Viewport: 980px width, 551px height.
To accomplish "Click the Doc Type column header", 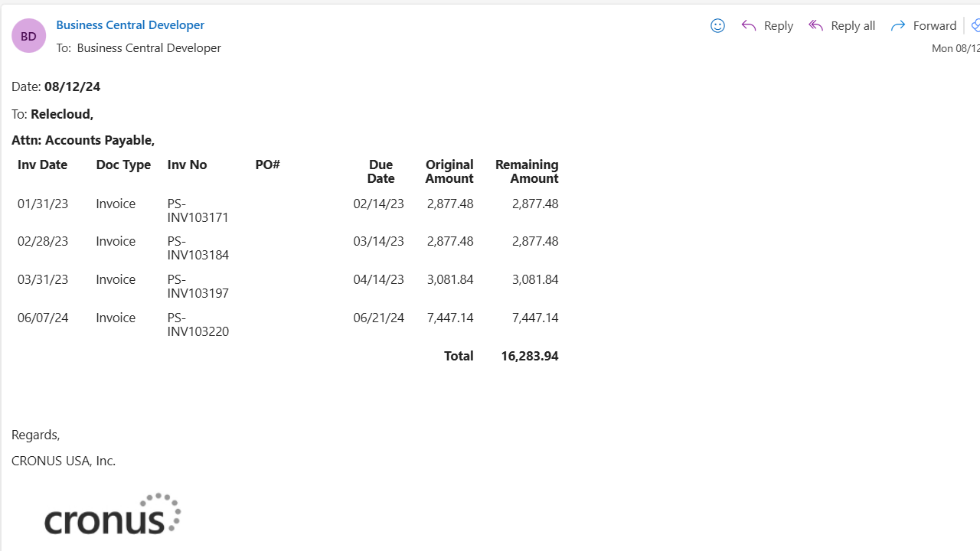I will coord(122,164).
